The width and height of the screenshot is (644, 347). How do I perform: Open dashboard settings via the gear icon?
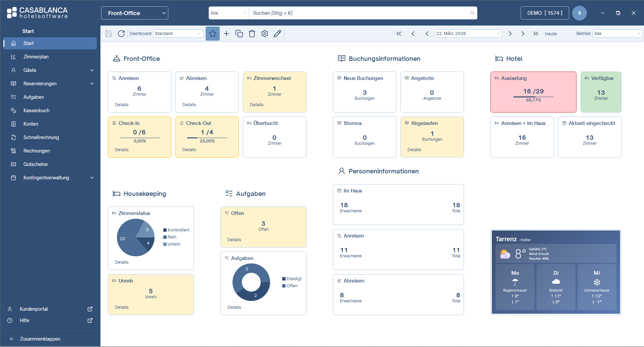coord(264,33)
